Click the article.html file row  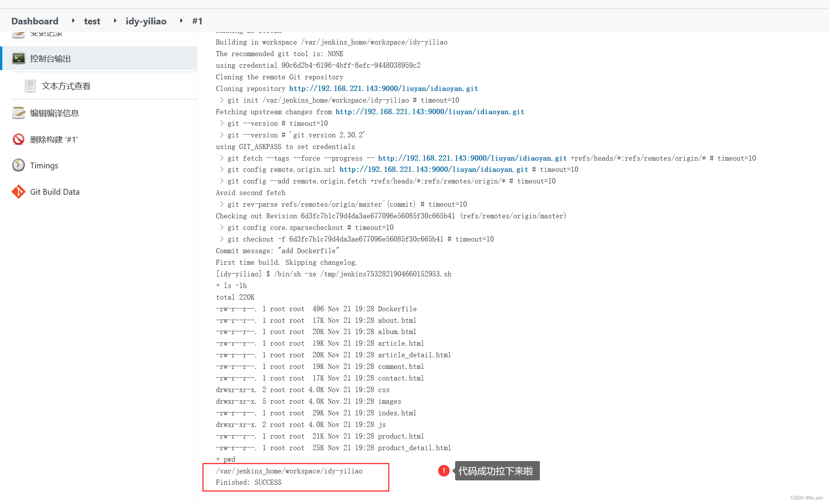tap(320, 343)
